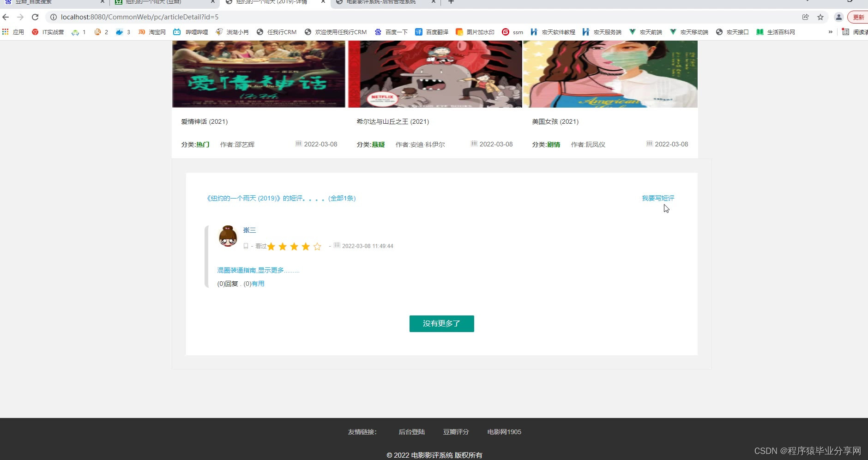Viewport: 868px width, 460px height.
Task: Open the 生活百科网 bookmark
Action: 776,32
